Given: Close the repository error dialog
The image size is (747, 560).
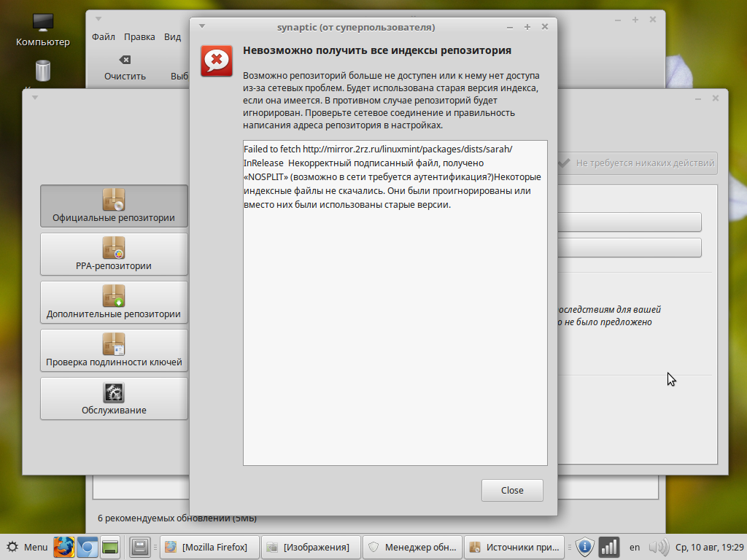Looking at the screenshot, I should (512, 490).
